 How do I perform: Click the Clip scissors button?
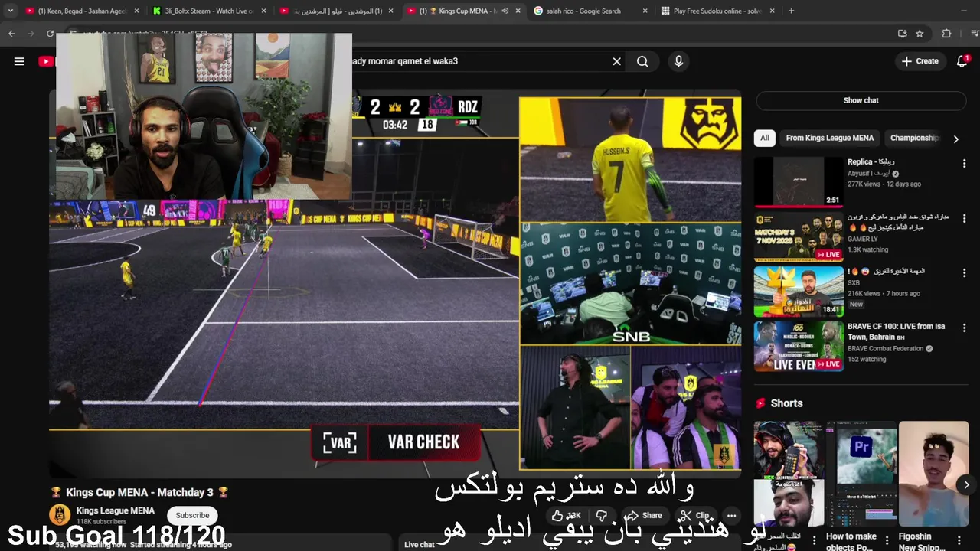tap(695, 516)
